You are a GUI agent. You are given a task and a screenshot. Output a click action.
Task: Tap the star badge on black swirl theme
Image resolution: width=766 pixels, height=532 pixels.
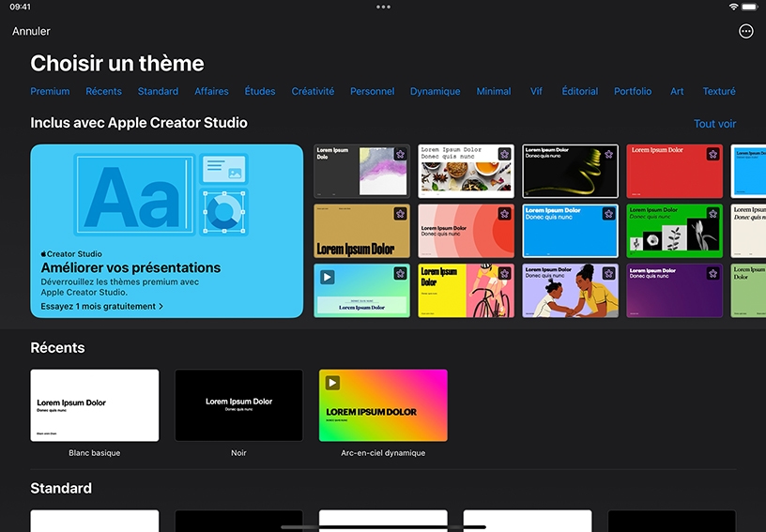[x=608, y=154]
